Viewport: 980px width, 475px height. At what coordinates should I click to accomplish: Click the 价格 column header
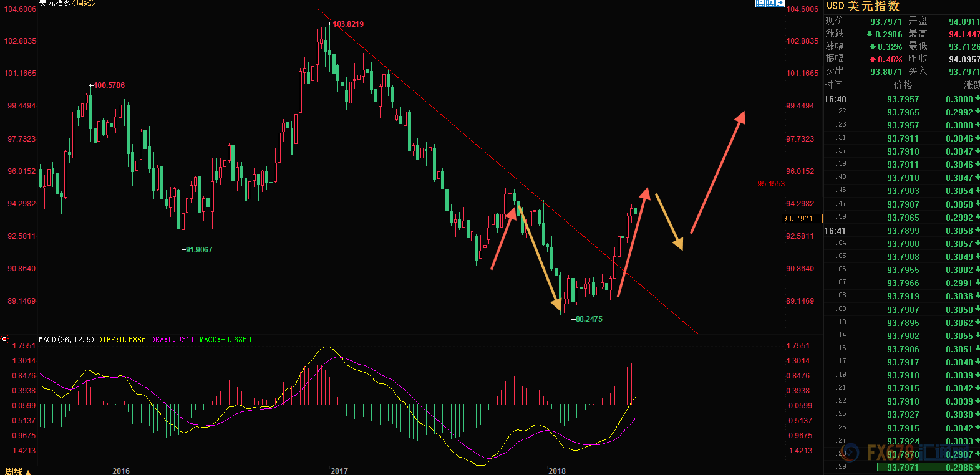click(903, 85)
